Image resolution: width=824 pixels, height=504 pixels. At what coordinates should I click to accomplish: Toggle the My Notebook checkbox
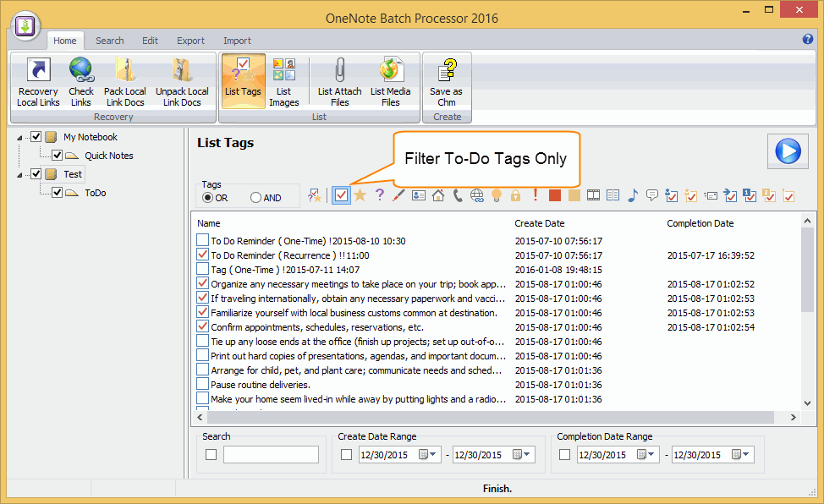(x=36, y=137)
